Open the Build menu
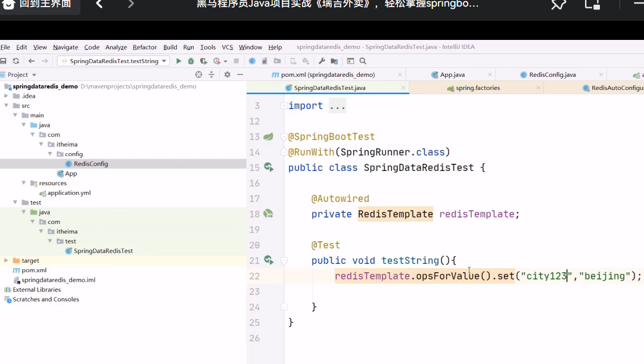Viewport: 644px width, 364px height. [x=170, y=47]
